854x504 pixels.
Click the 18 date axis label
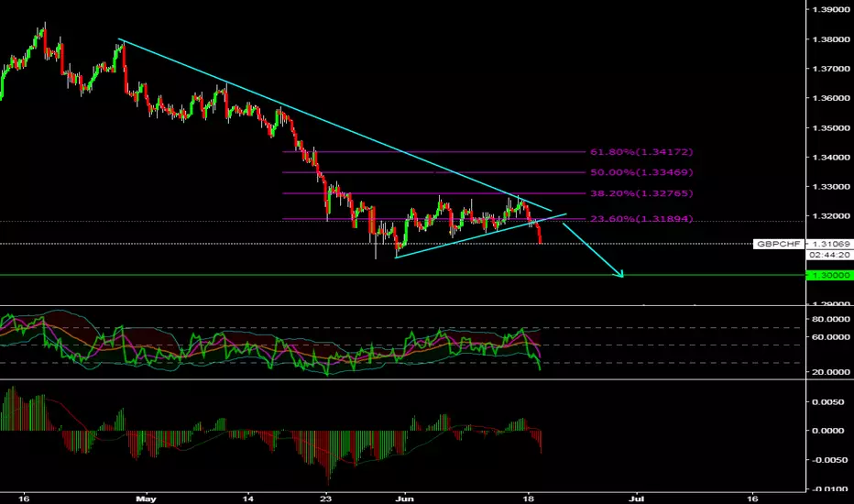tap(527, 499)
